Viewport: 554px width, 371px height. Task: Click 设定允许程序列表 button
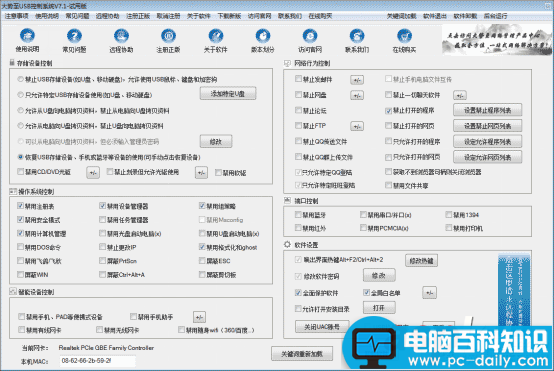coord(488,142)
